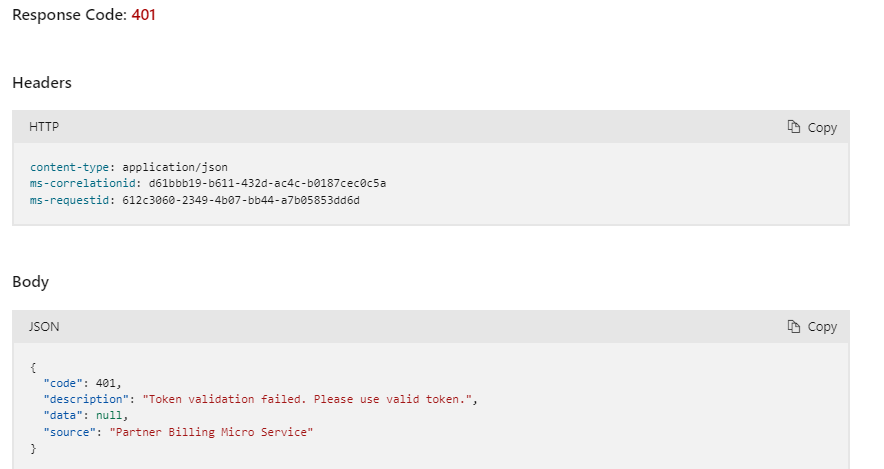The width and height of the screenshot is (884, 469).
Task: Click the Copy button for HTTP headers
Action: (812, 127)
